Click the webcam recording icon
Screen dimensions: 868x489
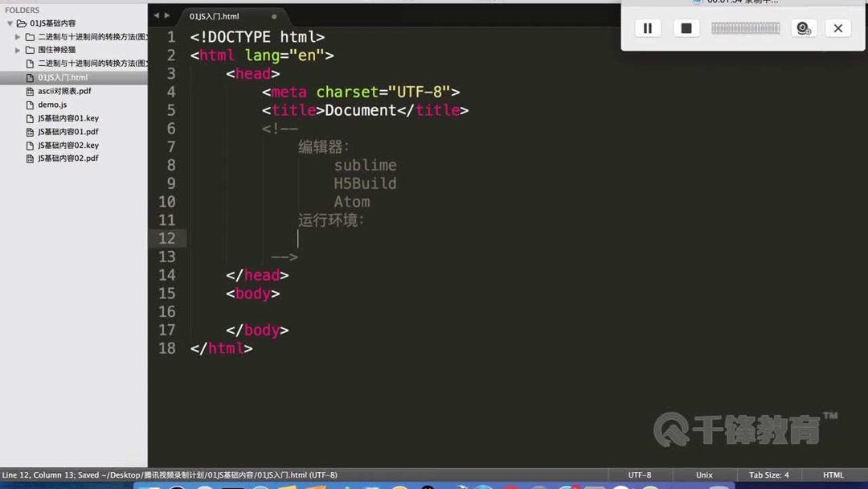click(x=804, y=28)
